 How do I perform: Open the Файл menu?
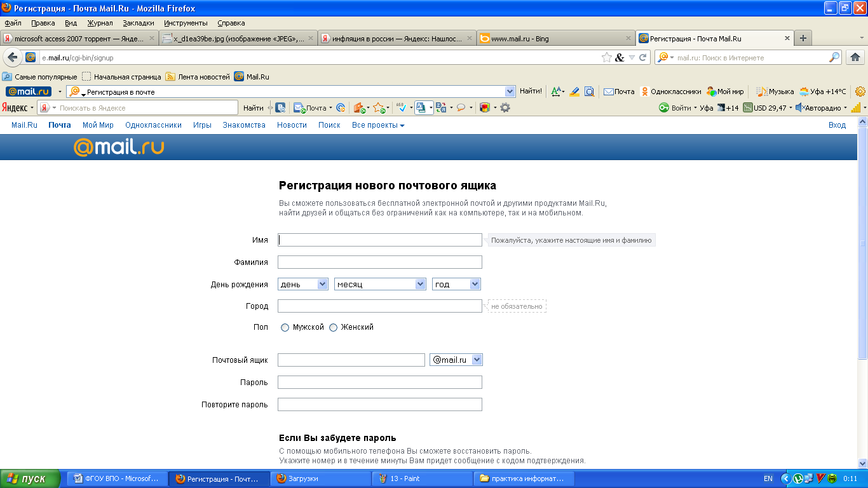pos(13,23)
